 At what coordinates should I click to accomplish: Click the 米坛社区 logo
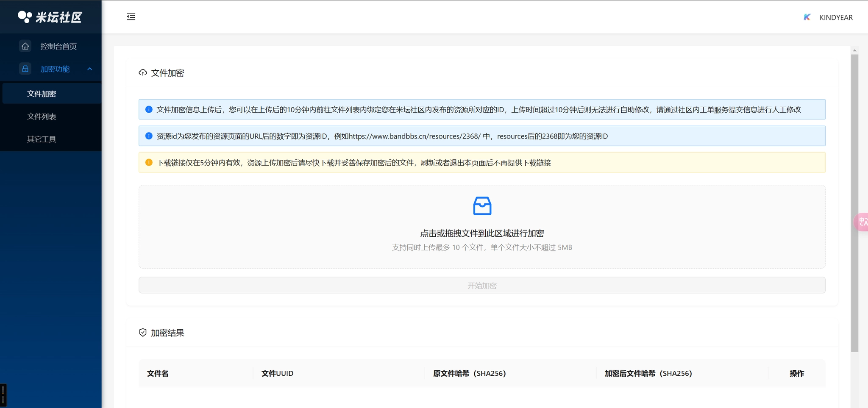tap(50, 17)
